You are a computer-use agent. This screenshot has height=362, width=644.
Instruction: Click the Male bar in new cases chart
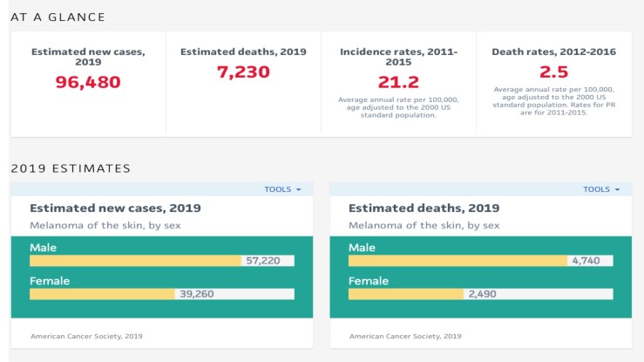pos(135,261)
